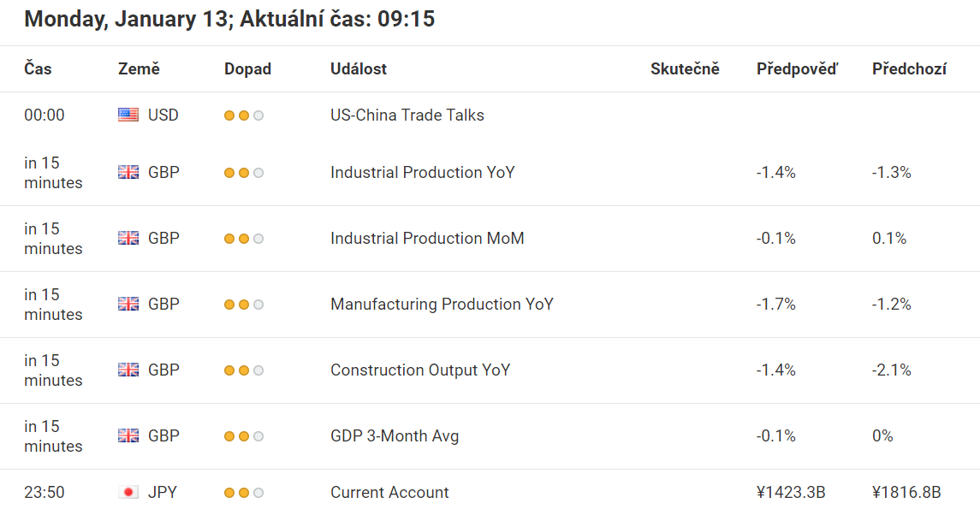Click the Předpověď column header

point(797,68)
